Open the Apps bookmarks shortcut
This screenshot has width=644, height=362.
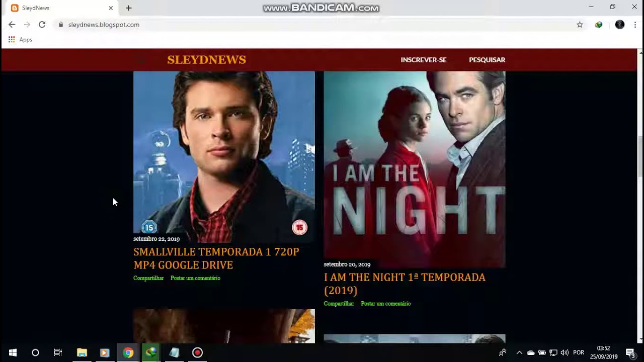pos(20,40)
